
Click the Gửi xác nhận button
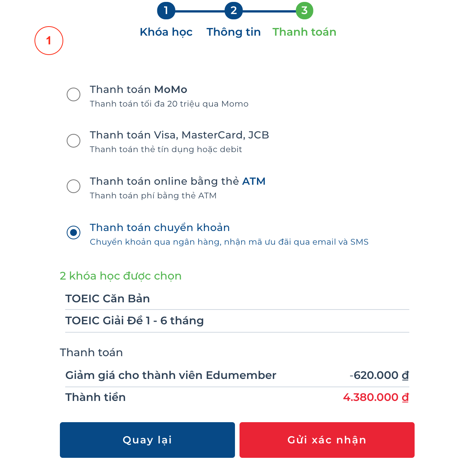[327, 440]
